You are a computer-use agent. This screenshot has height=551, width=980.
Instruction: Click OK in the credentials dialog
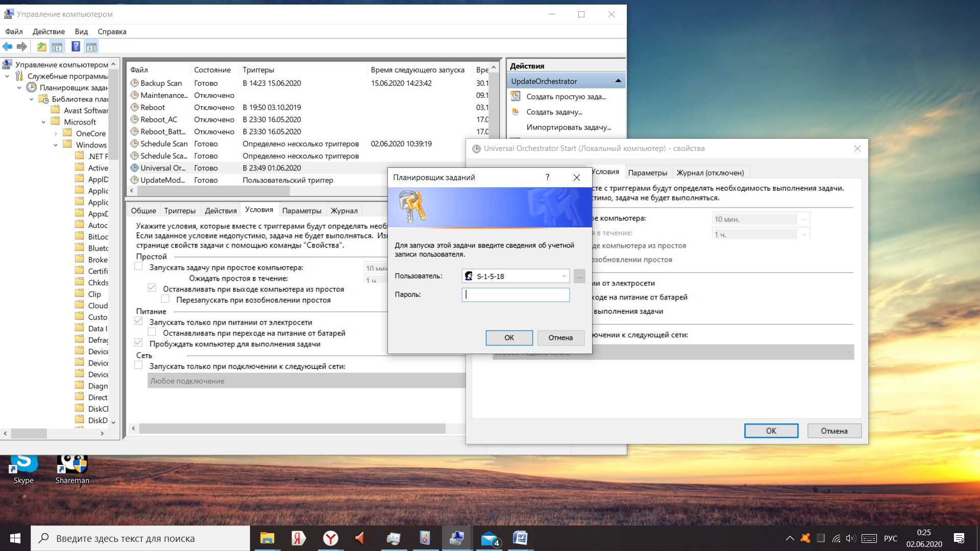(x=509, y=338)
